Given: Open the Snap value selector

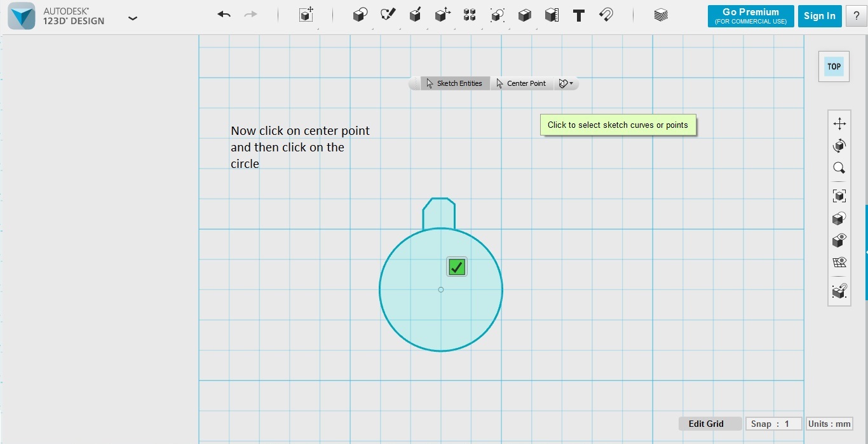Looking at the screenshot, I should point(773,423).
